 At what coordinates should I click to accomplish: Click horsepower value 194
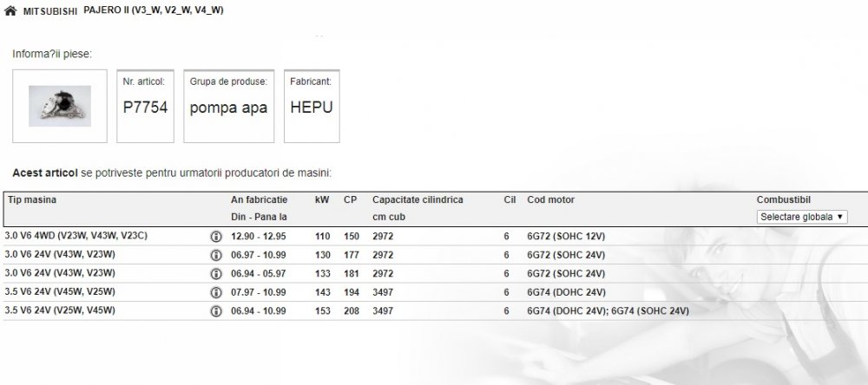tap(351, 292)
